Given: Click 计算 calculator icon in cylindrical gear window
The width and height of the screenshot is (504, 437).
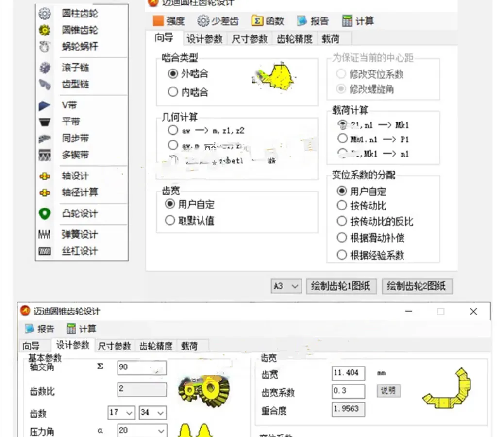Looking at the screenshot, I should pyautogui.click(x=347, y=21).
